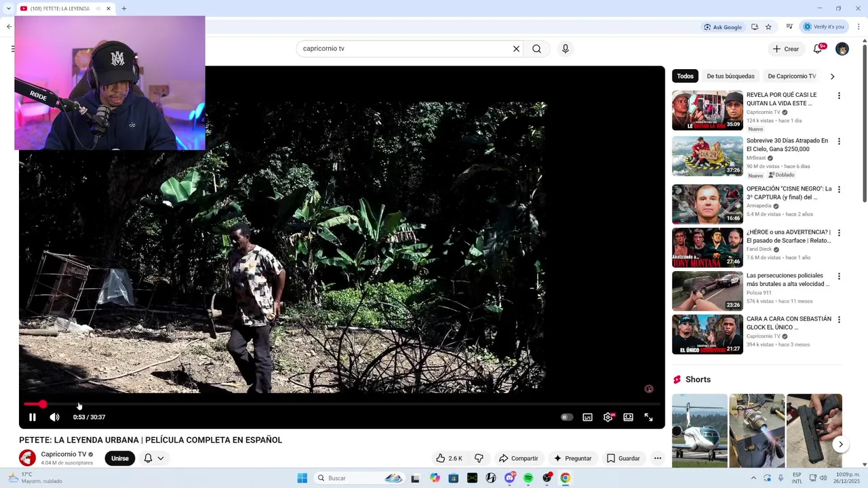Image resolution: width=868 pixels, height=488 pixels.
Task: Mute the video volume speaker icon
Action: (55, 418)
